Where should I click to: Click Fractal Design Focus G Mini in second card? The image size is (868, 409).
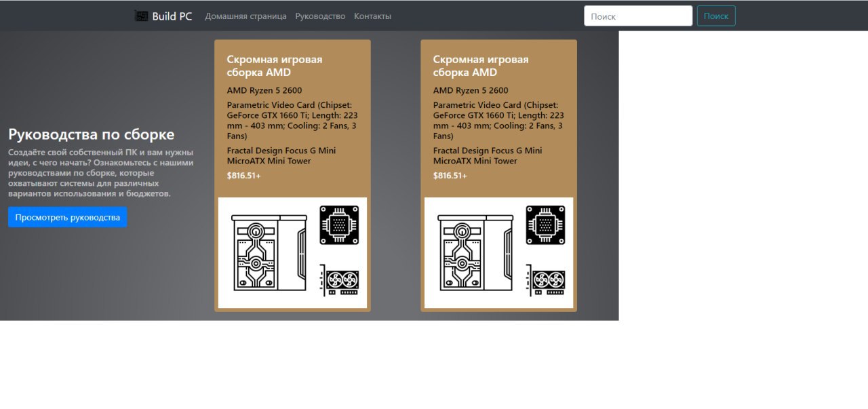[488, 155]
